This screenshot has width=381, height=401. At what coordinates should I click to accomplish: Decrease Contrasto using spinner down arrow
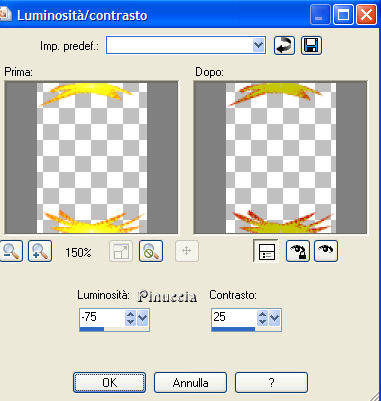click(x=263, y=322)
